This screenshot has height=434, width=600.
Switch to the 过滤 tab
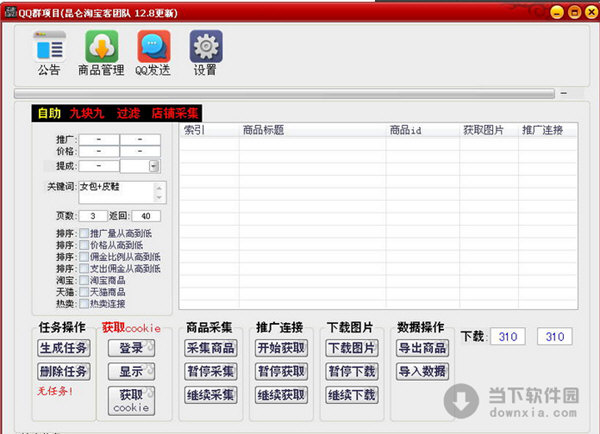[128, 114]
